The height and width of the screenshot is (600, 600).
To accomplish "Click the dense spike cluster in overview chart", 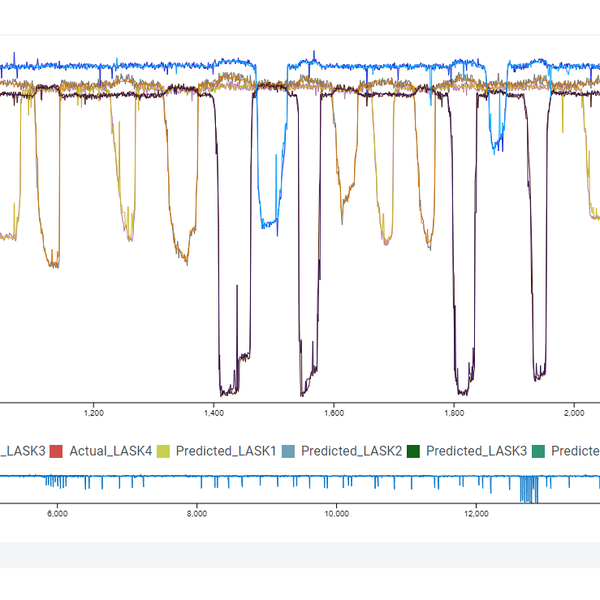I will [529, 489].
